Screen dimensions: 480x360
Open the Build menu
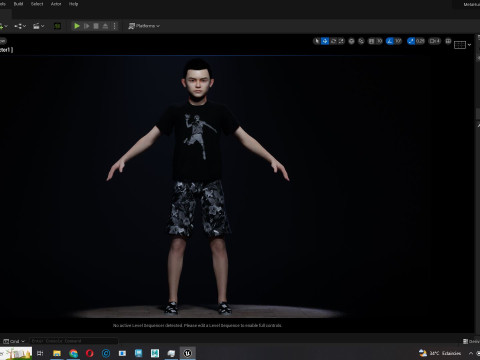[x=18, y=4]
